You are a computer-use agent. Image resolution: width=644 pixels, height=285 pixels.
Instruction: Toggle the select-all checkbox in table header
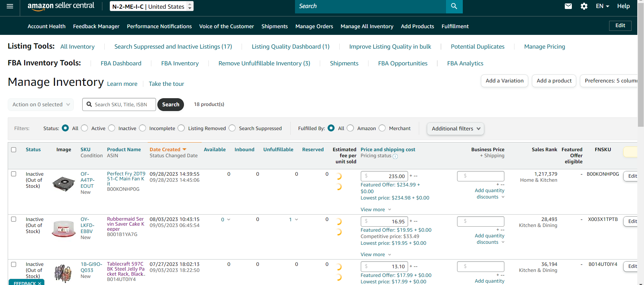pyautogui.click(x=14, y=150)
